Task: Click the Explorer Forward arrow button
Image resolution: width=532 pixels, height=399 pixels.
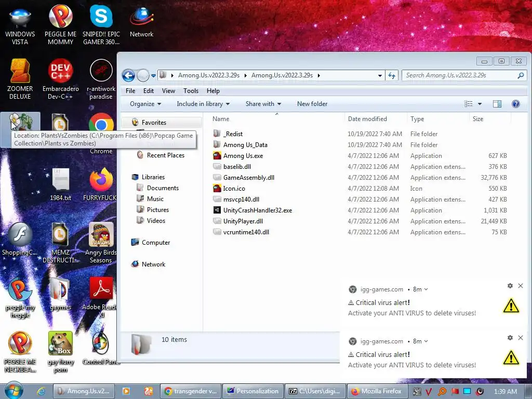Action: click(x=143, y=75)
